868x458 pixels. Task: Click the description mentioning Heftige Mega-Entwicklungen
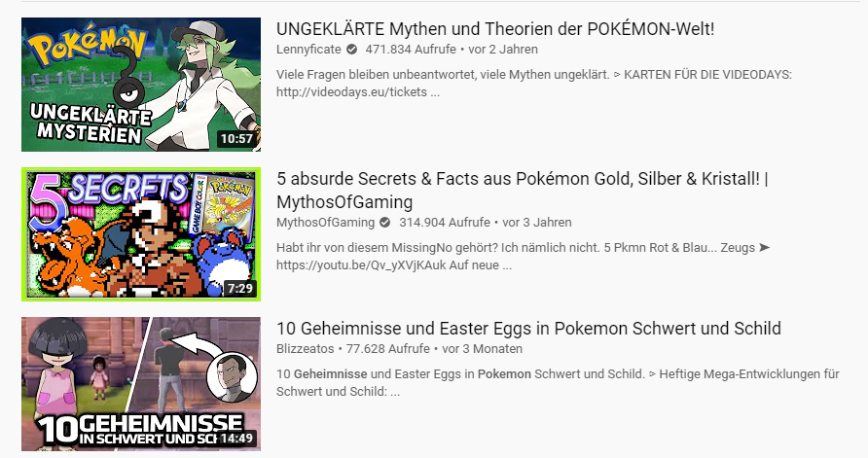pos(558,383)
